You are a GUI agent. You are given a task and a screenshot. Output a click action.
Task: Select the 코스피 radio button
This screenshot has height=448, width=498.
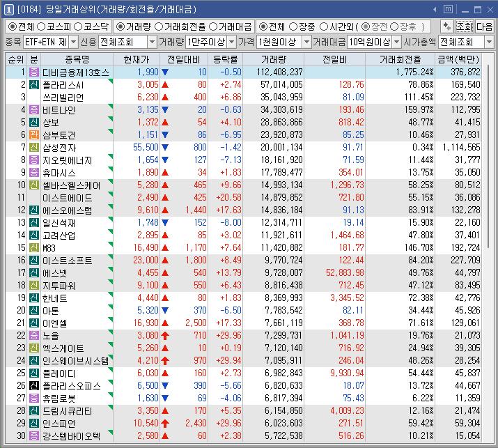point(41,26)
